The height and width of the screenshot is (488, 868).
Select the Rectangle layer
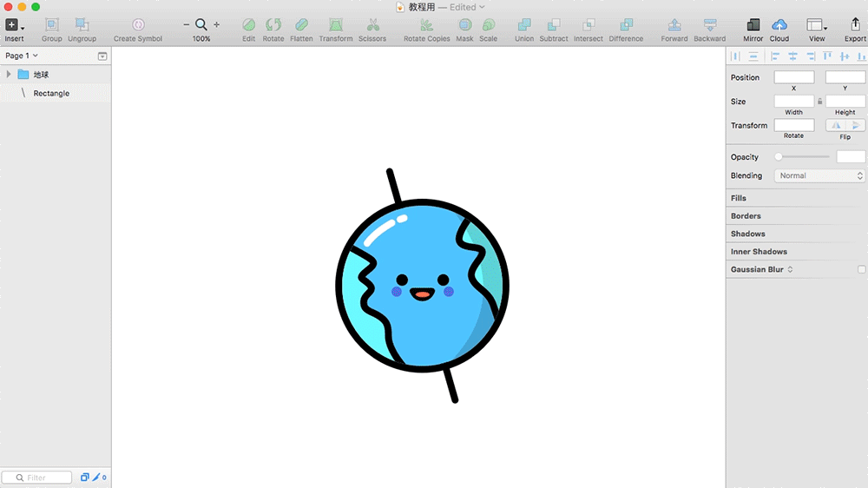pyautogui.click(x=56, y=93)
